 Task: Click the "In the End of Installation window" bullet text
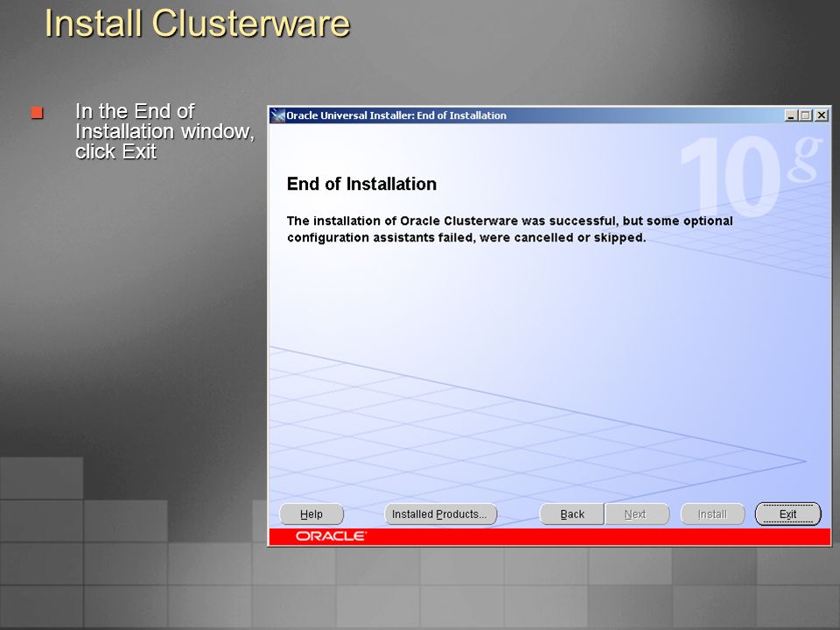click(164, 131)
